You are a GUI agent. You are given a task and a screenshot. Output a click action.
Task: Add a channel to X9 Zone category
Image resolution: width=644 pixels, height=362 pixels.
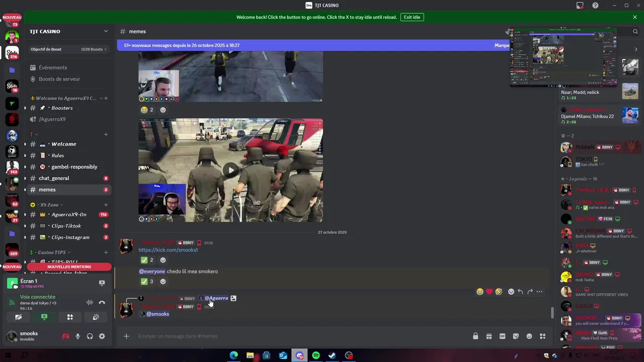tap(106, 205)
